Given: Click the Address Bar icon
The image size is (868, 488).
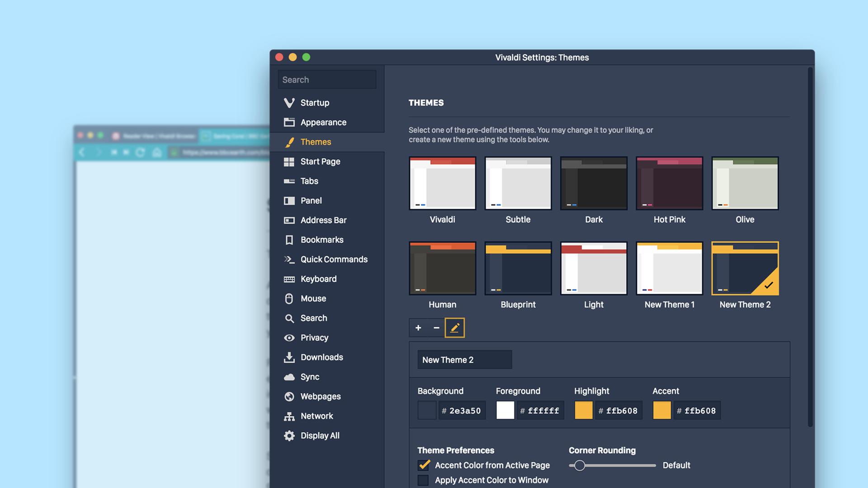Looking at the screenshot, I should pos(289,220).
